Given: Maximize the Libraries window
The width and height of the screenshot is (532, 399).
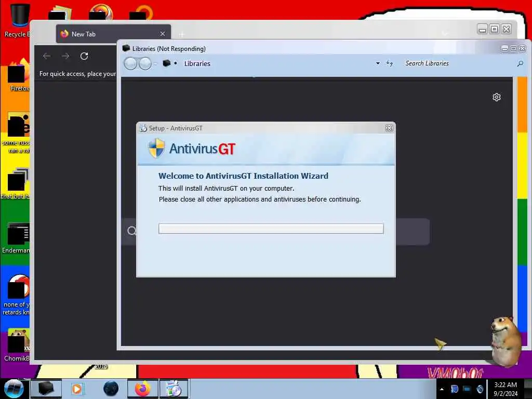Looking at the screenshot, I should tap(514, 49).
